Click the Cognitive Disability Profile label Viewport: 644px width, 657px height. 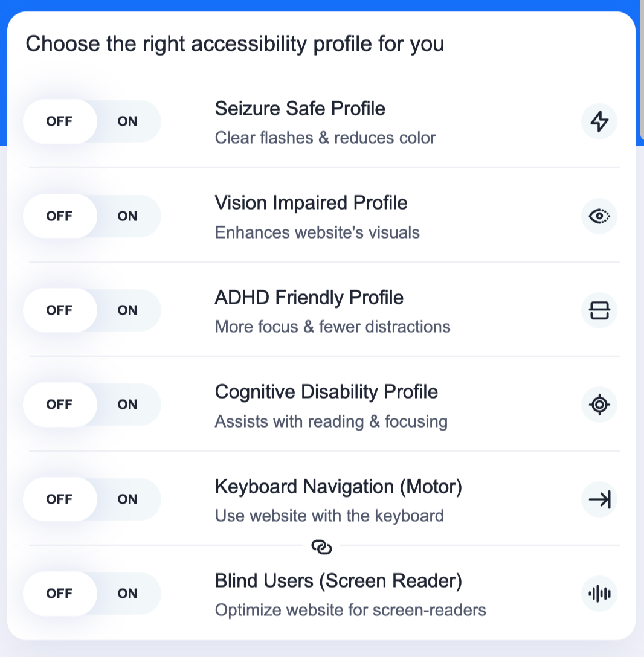coord(326,392)
